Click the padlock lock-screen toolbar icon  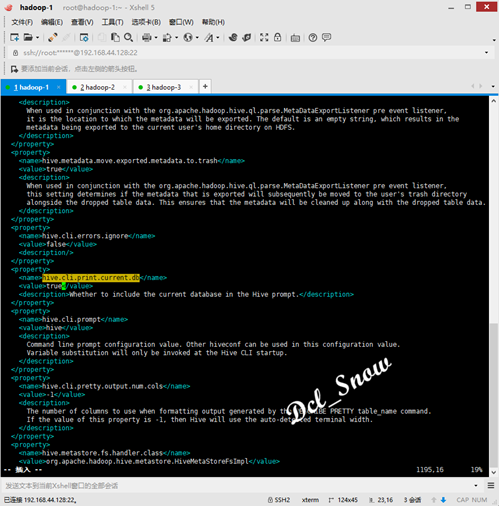[277, 37]
